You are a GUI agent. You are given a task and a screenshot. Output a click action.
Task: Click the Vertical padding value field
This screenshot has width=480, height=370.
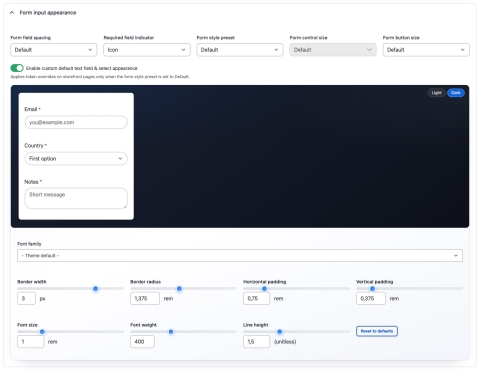coord(371,298)
